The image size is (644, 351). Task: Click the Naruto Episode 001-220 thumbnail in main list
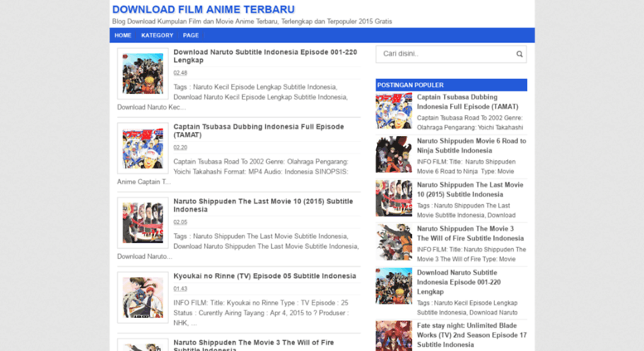[x=143, y=74]
